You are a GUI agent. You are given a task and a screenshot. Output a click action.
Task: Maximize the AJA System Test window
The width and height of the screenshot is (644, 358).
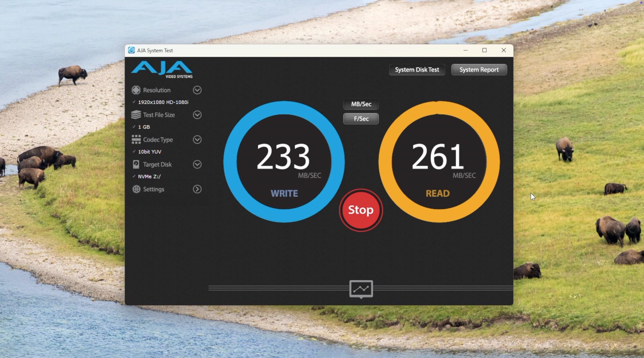point(484,50)
